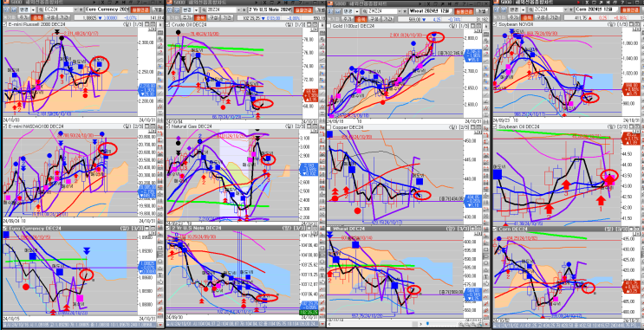Click the orange app icon of the Euro Currency window
This screenshot has width=644, height=330.
pyautogui.click(x=6, y=2)
